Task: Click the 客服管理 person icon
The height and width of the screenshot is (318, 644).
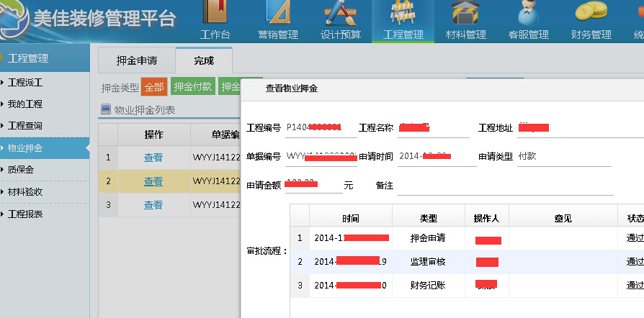Action: click(x=528, y=14)
